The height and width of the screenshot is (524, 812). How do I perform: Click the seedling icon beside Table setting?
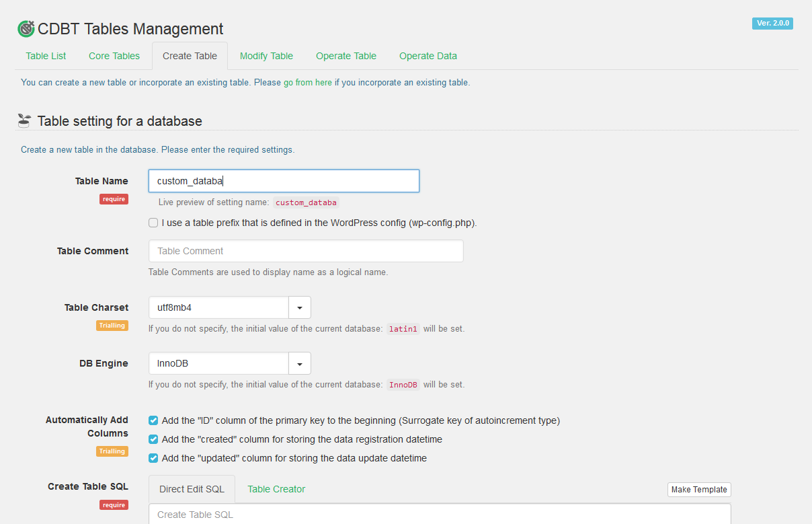tap(24, 121)
